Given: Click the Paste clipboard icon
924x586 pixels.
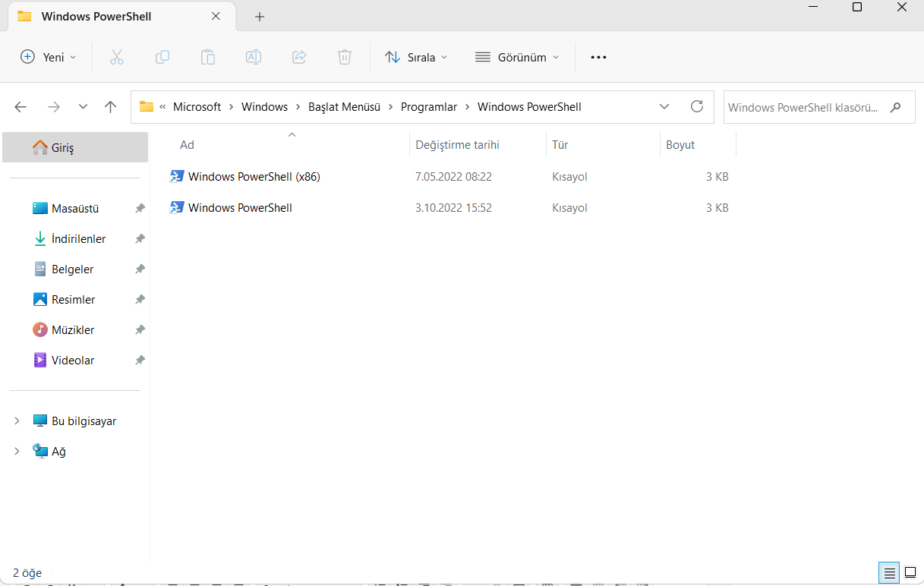Looking at the screenshot, I should (x=208, y=57).
